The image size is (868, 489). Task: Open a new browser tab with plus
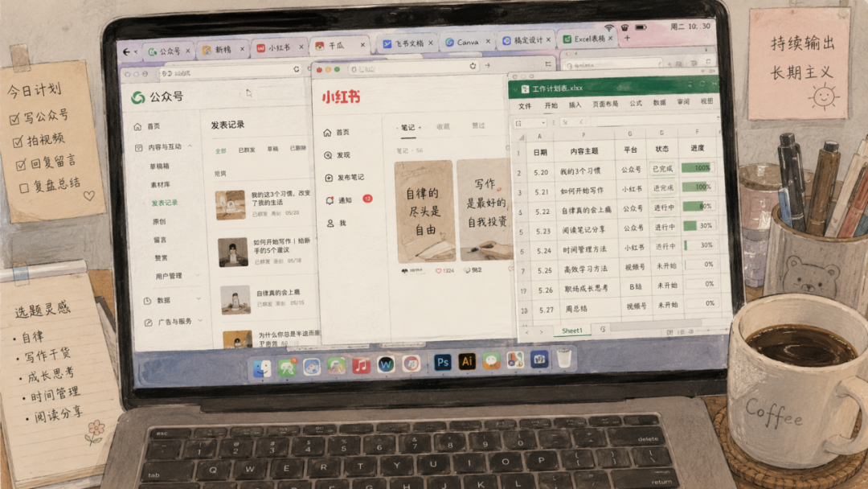click(x=627, y=39)
